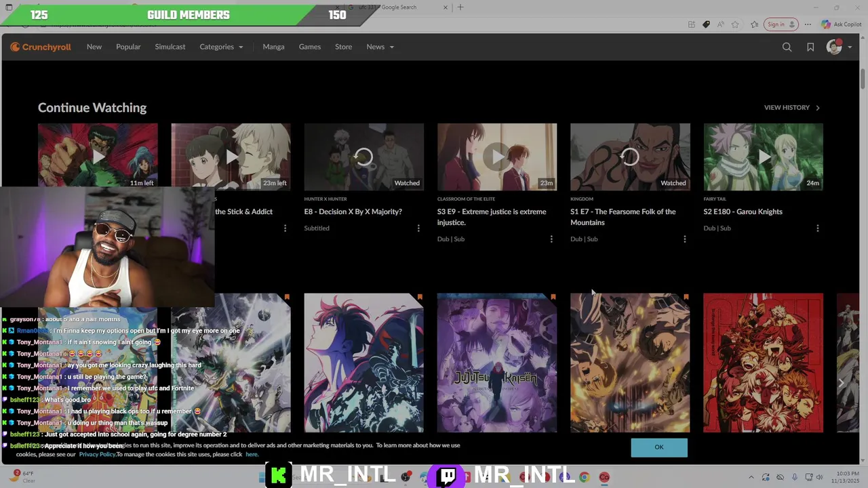Open Ask Copilot in the browser
The image size is (868, 488).
click(841, 24)
